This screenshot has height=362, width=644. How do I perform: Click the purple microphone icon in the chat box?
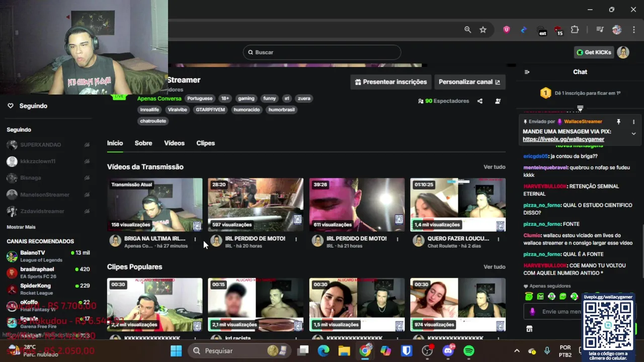point(533,312)
